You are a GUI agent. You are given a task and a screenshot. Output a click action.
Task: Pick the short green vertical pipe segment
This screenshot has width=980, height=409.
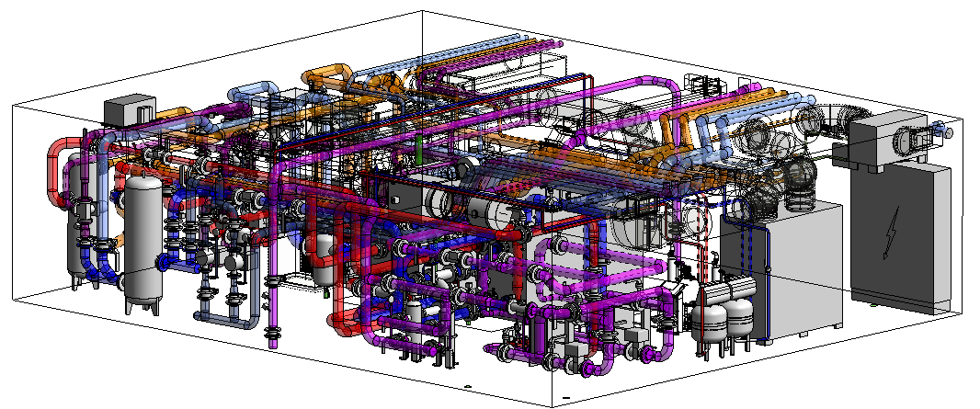[x=417, y=152]
